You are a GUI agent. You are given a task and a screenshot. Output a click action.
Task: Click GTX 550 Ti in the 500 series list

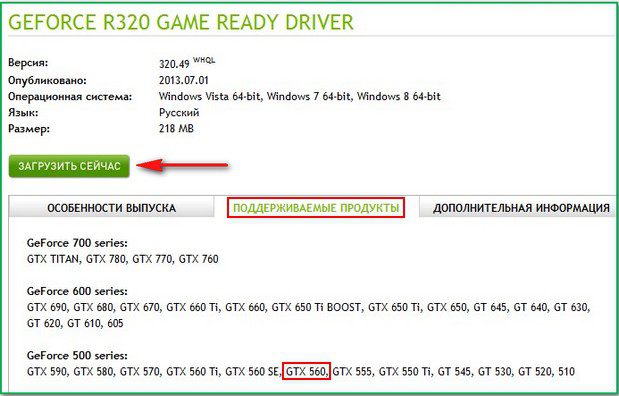pos(405,372)
